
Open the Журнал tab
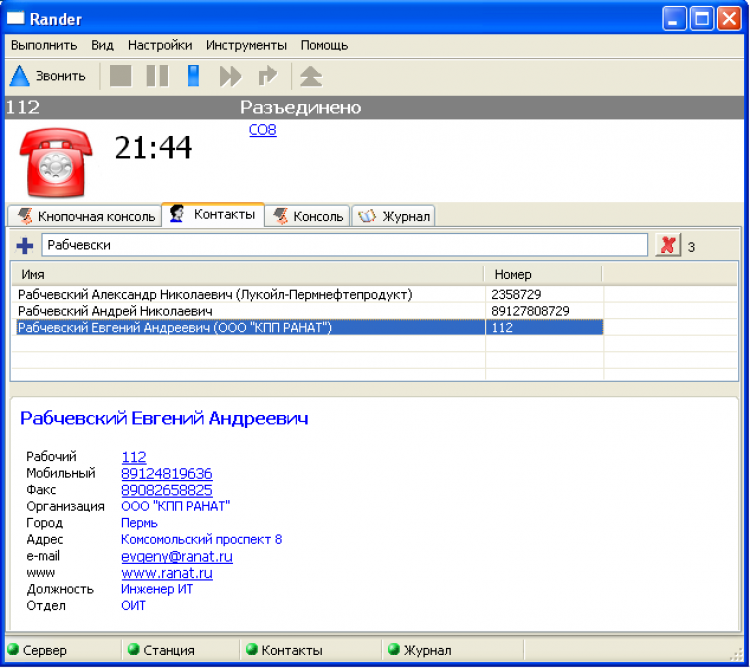393,216
